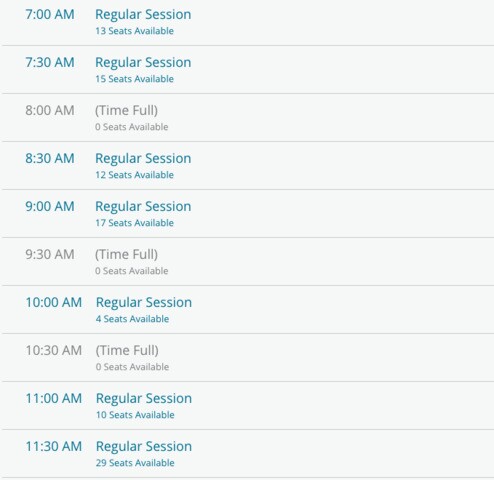Viewport: 494px width, 480px height.
Task: Click the 10:30 AM Time Full slot
Action: pos(248,358)
